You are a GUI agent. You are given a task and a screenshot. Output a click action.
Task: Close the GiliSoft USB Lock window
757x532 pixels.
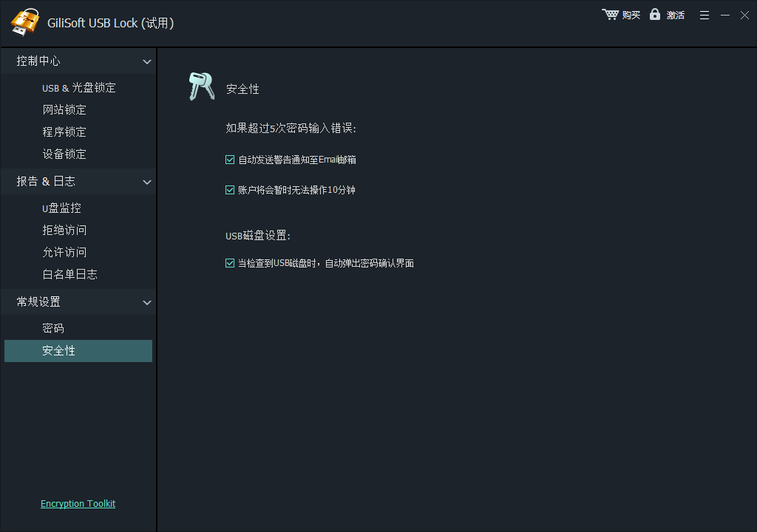click(745, 16)
